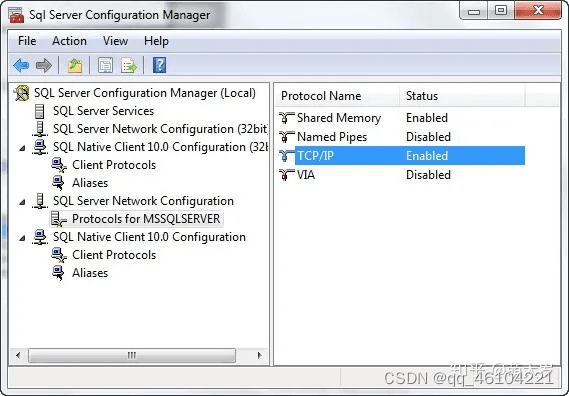Click the TCP/IP protocol icon
Image resolution: width=569 pixels, height=396 pixels.
(x=287, y=156)
